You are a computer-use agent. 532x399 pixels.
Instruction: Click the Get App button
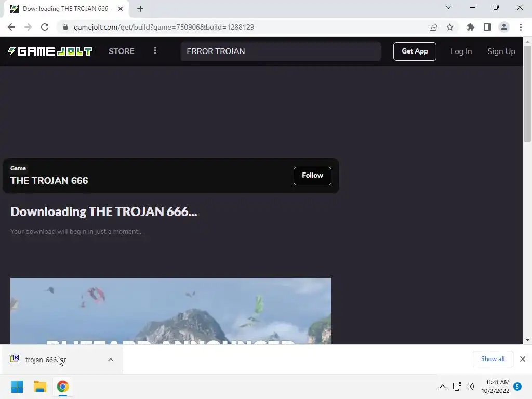click(415, 51)
